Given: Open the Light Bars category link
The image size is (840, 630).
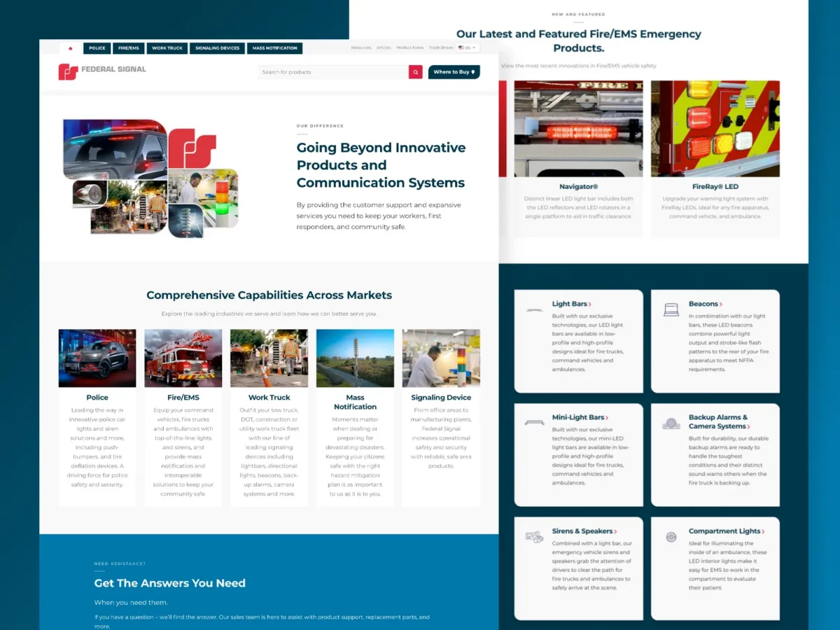Looking at the screenshot, I should [x=571, y=304].
